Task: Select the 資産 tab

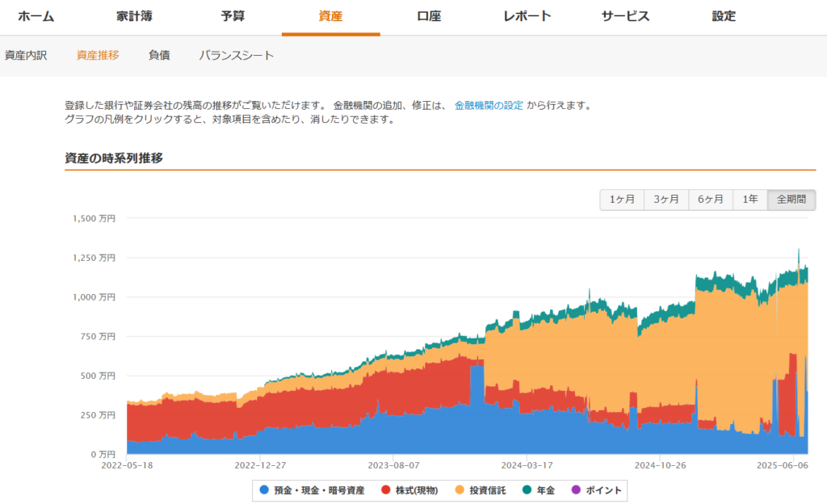Action: (330, 16)
